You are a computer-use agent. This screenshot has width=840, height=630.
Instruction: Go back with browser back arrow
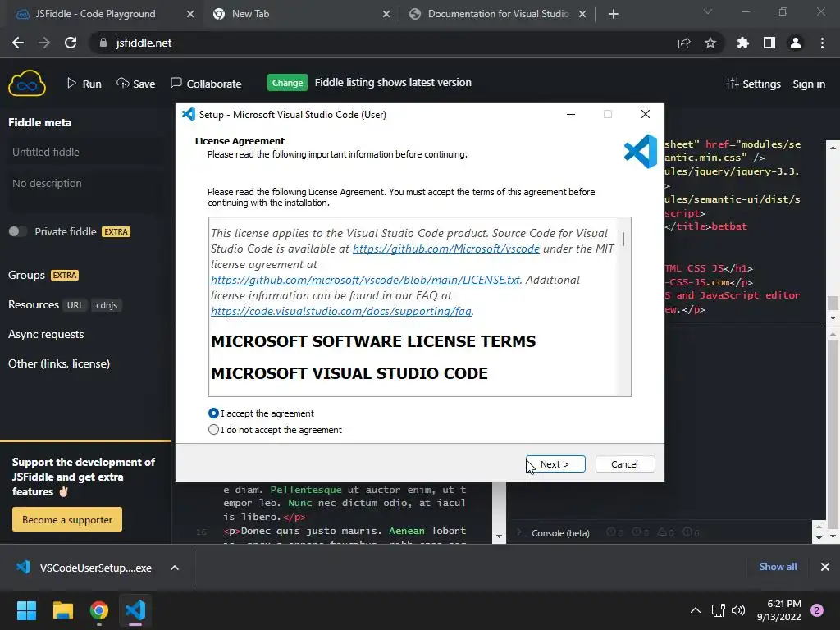[18, 43]
